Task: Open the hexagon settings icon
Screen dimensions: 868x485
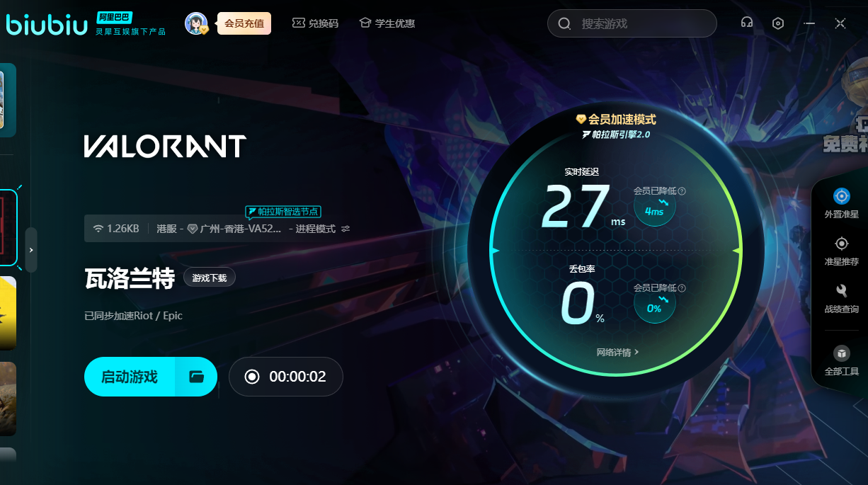Action: [778, 23]
